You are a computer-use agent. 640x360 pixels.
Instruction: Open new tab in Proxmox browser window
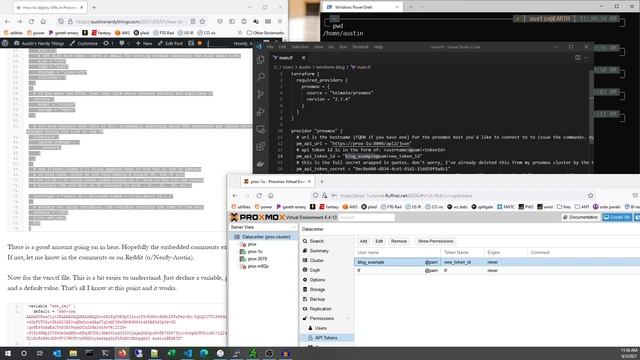click(x=322, y=181)
